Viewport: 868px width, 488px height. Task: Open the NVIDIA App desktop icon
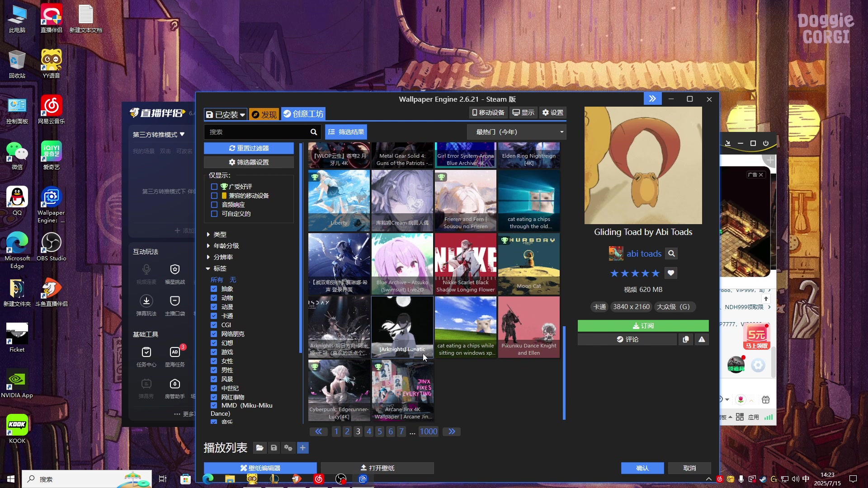coord(17,384)
